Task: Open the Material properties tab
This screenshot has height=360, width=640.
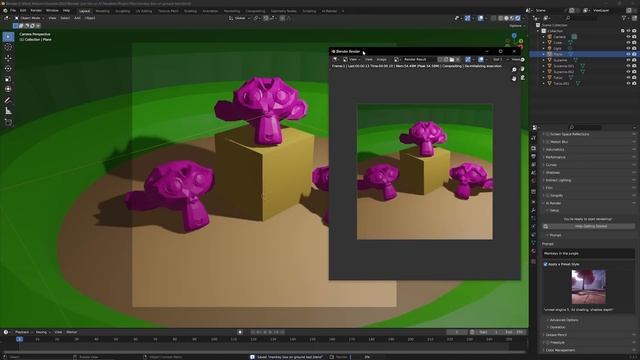Action: tap(533, 251)
